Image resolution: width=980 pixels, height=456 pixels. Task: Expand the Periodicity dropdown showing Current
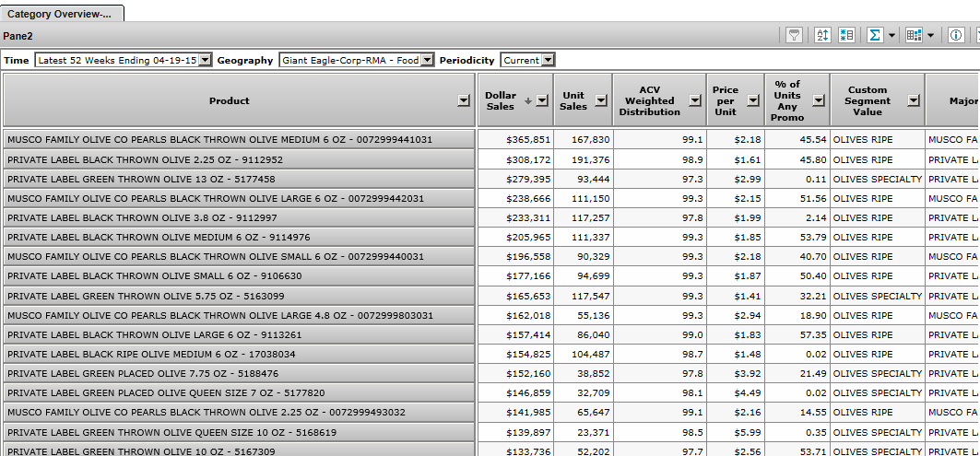pyautogui.click(x=548, y=60)
